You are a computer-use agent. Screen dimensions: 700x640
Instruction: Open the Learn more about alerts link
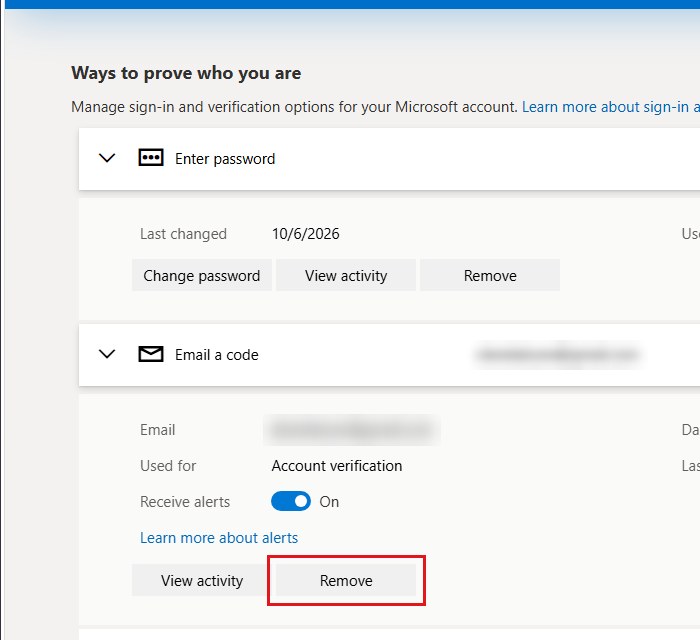(219, 538)
